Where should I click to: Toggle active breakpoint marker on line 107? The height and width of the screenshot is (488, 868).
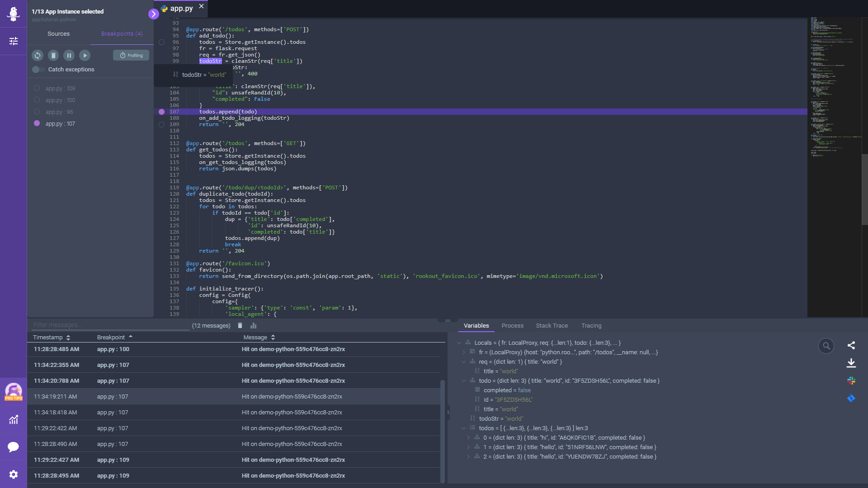coord(161,112)
